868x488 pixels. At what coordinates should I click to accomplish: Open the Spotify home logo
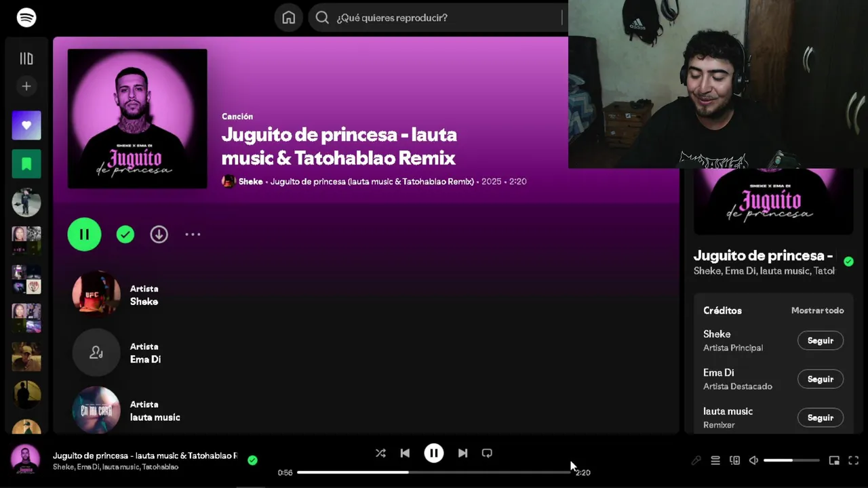(26, 18)
